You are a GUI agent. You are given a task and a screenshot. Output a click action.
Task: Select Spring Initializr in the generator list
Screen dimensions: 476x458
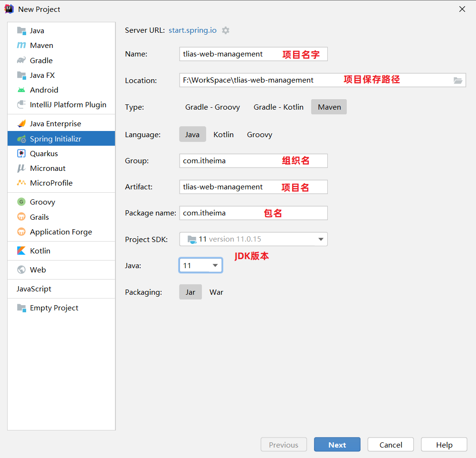point(61,139)
